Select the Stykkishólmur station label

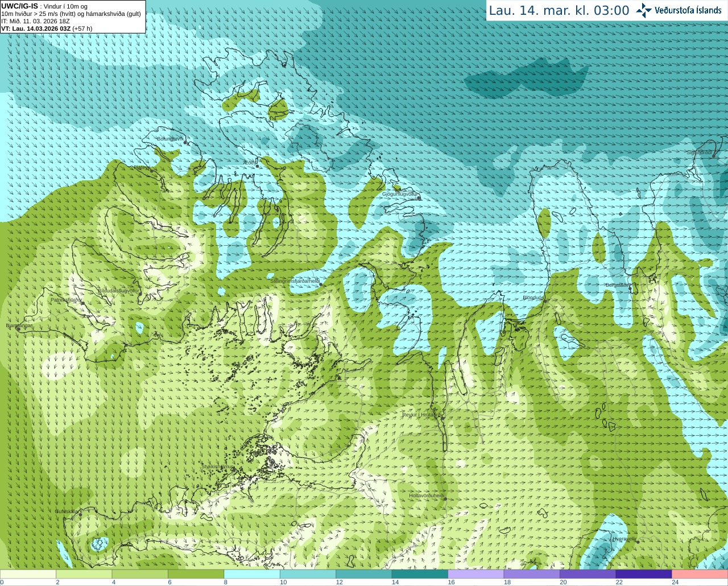click(x=217, y=467)
